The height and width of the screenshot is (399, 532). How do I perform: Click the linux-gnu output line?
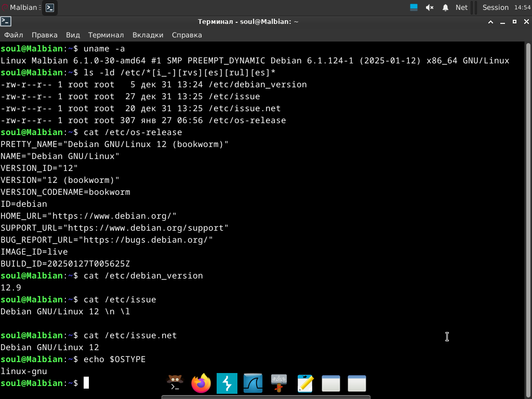pos(23,371)
